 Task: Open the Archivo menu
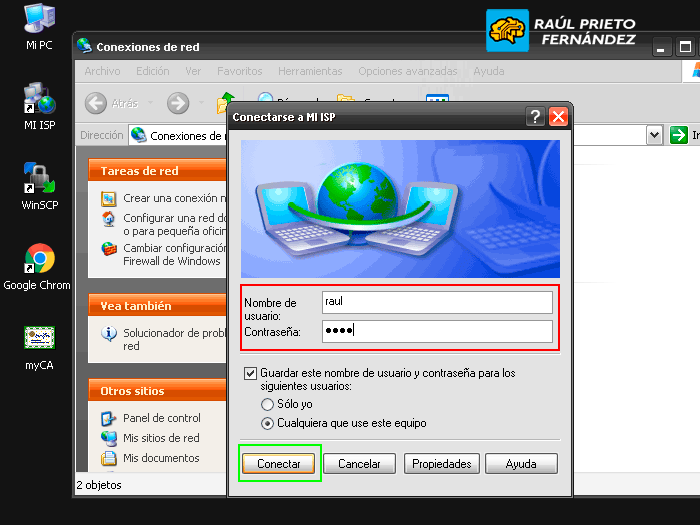click(x=102, y=71)
